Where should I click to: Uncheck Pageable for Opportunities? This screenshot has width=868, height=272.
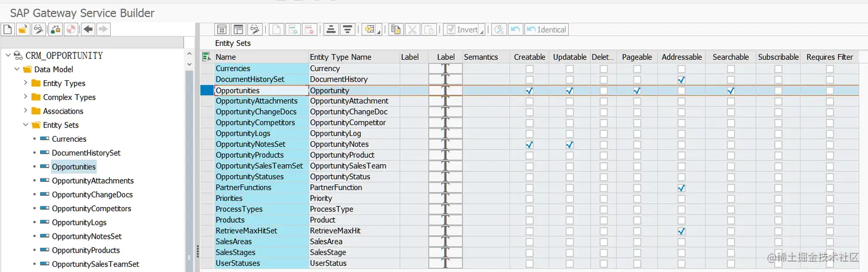tap(637, 91)
